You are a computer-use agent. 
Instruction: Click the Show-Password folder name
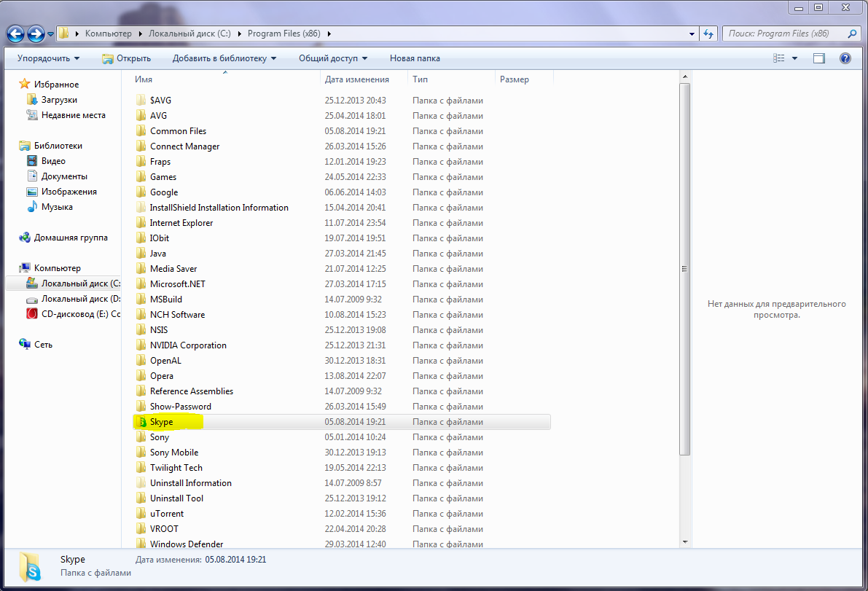coord(181,406)
